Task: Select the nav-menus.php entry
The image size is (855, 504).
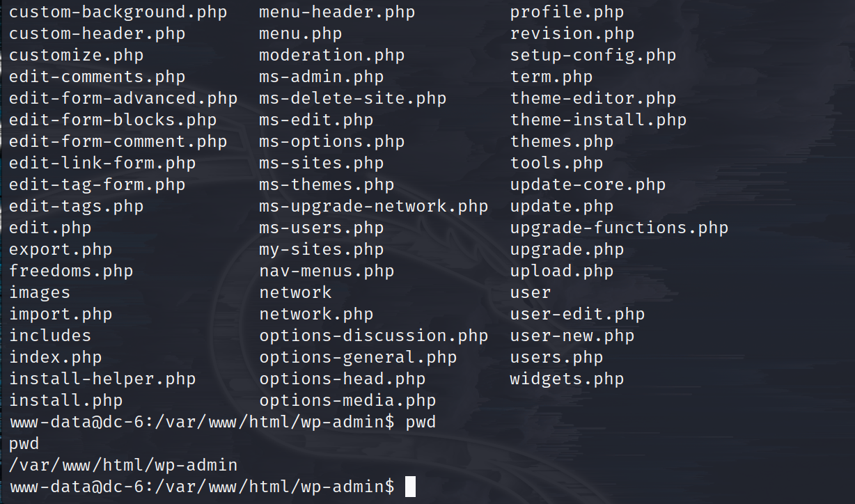Action: [x=327, y=271]
